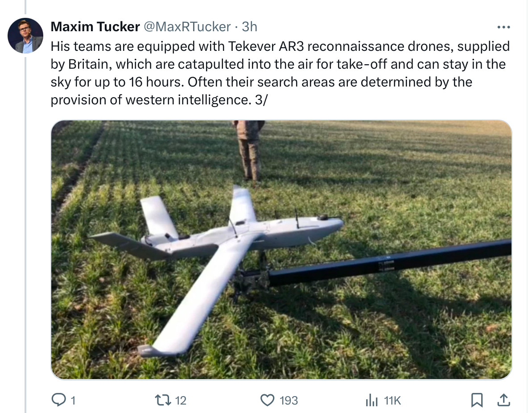Reply to Maxim Tucker's tweet
Viewport: 532px width, 413px height.
coord(58,400)
